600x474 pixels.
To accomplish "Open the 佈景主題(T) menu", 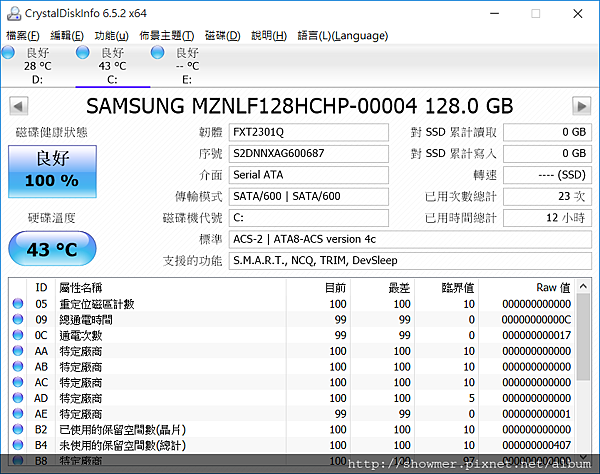I will tap(166, 36).
